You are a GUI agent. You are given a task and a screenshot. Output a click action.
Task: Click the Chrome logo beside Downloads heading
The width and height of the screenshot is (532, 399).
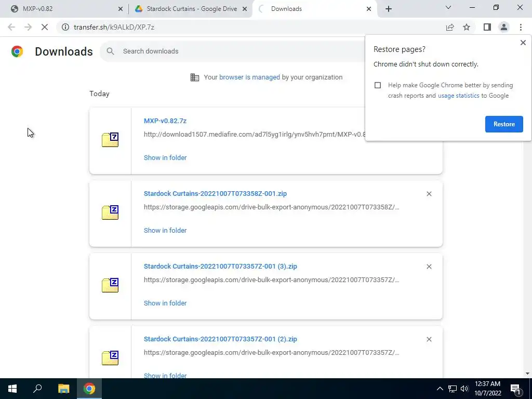point(17,51)
